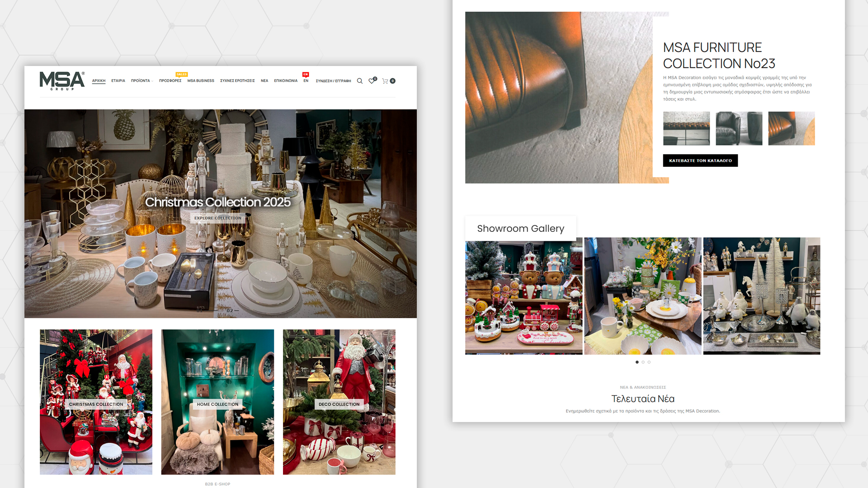
Task: Open the wishlist heart icon
Action: point(372,81)
